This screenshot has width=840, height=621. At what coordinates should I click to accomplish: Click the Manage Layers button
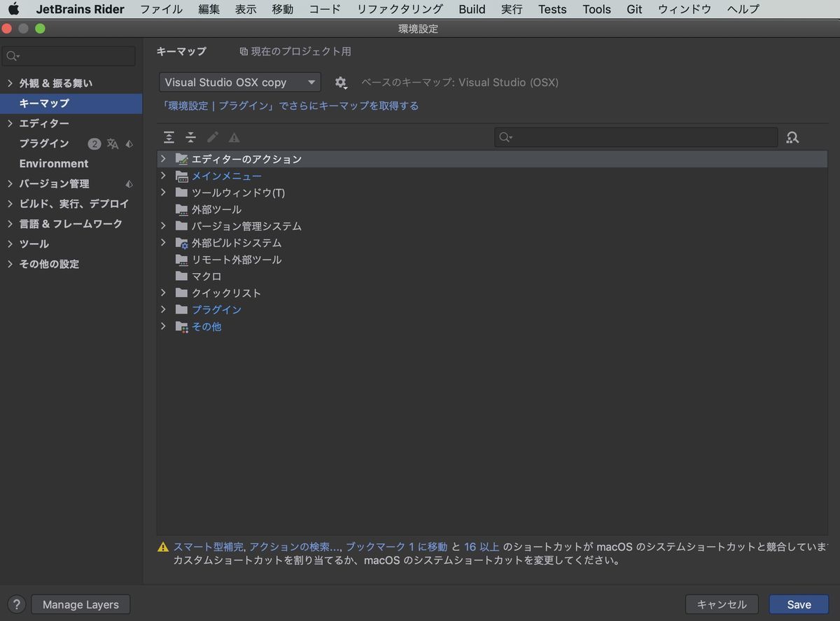pos(80,604)
